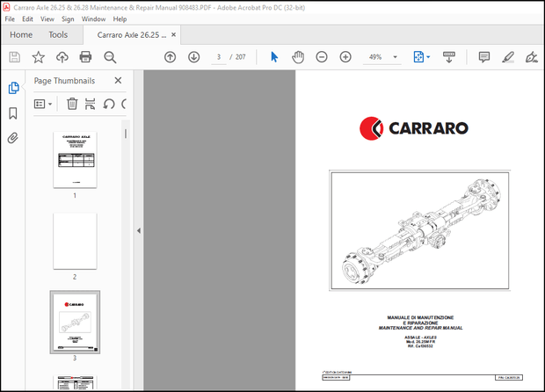Open the Edit menu
Image resolution: width=545 pixels, height=392 pixels.
(x=27, y=19)
